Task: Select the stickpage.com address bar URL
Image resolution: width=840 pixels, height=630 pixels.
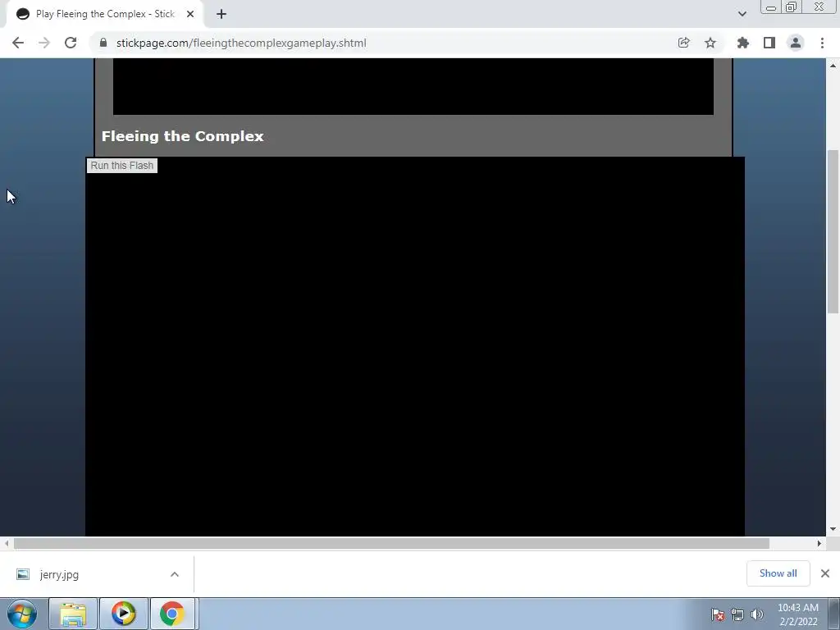Action: click(241, 43)
